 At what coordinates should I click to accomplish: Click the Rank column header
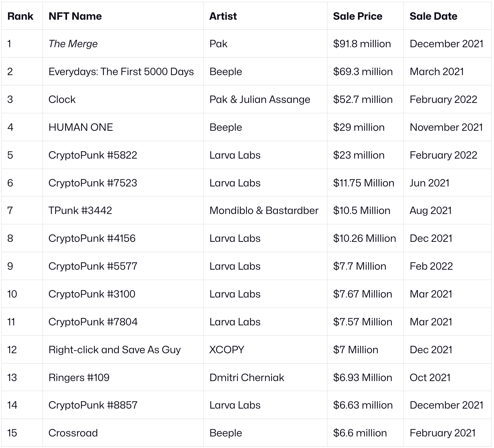20,16
